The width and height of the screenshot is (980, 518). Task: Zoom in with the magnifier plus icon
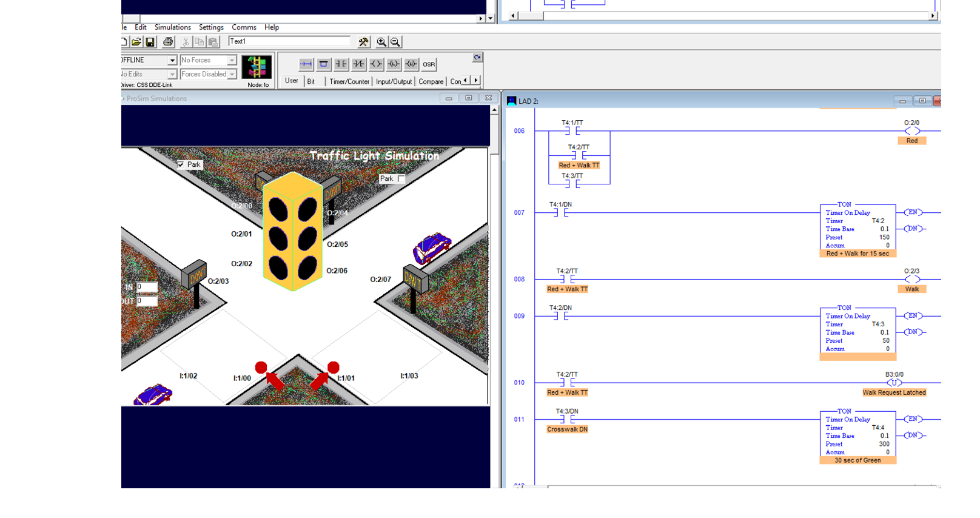tap(381, 42)
